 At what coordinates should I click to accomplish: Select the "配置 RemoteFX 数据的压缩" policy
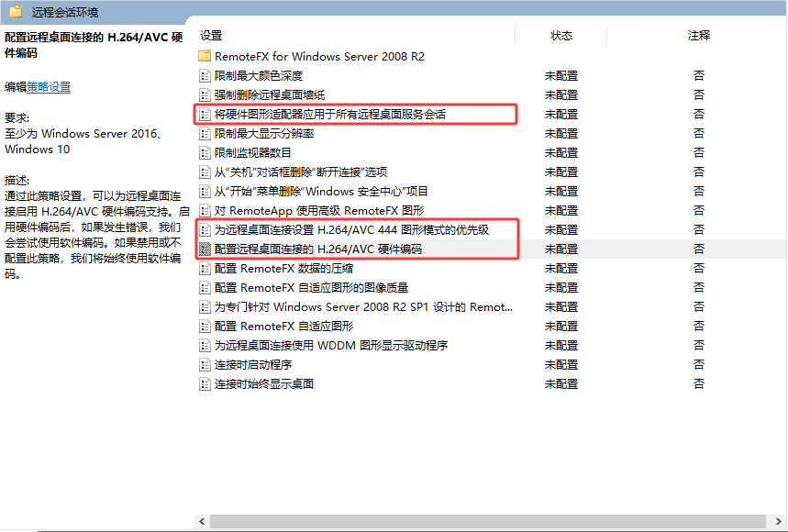pyautogui.click(x=275, y=268)
